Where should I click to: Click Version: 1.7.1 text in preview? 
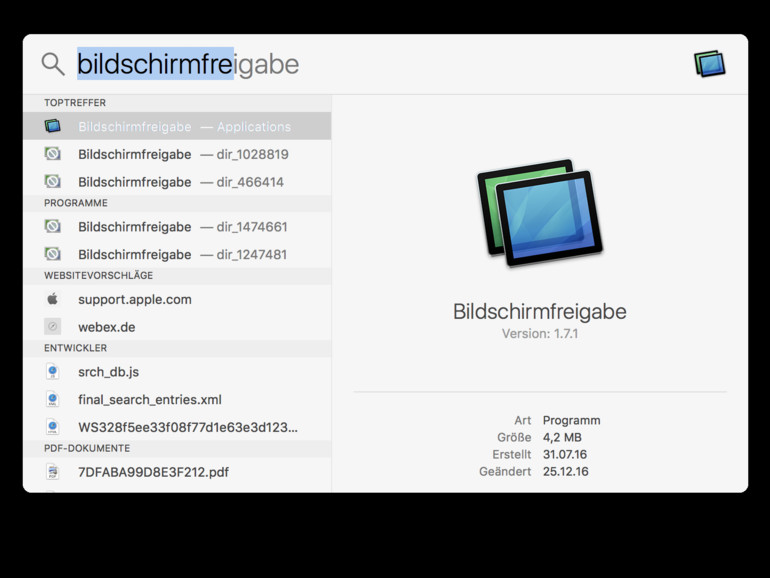tap(540, 334)
